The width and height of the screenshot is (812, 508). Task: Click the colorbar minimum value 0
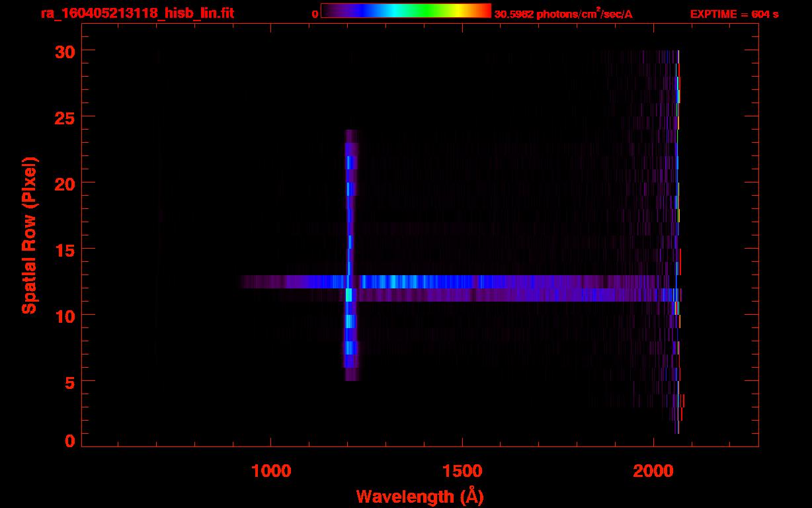315,14
